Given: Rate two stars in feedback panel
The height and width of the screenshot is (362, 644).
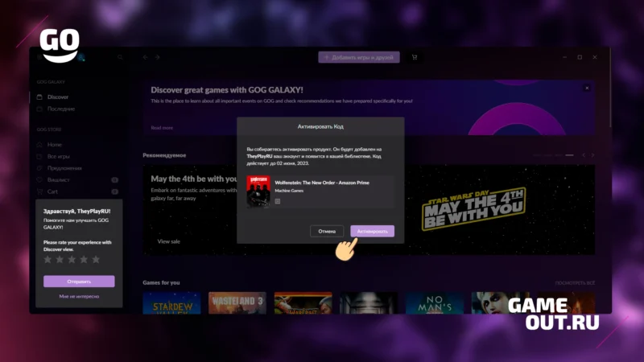Looking at the screenshot, I should pyautogui.click(x=60, y=259).
